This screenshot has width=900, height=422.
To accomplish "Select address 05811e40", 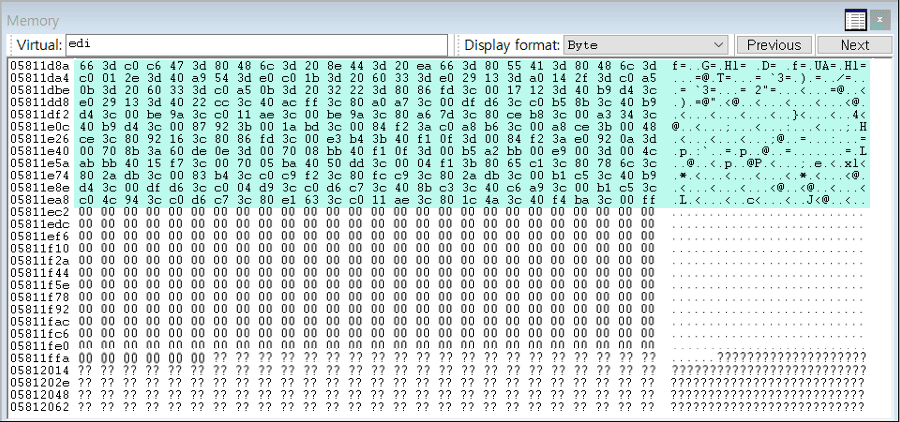I will [x=40, y=150].
